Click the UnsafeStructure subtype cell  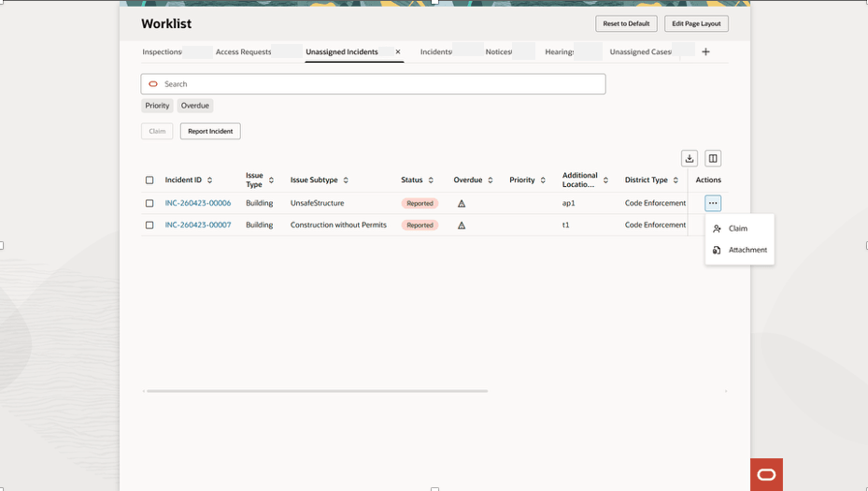317,203
